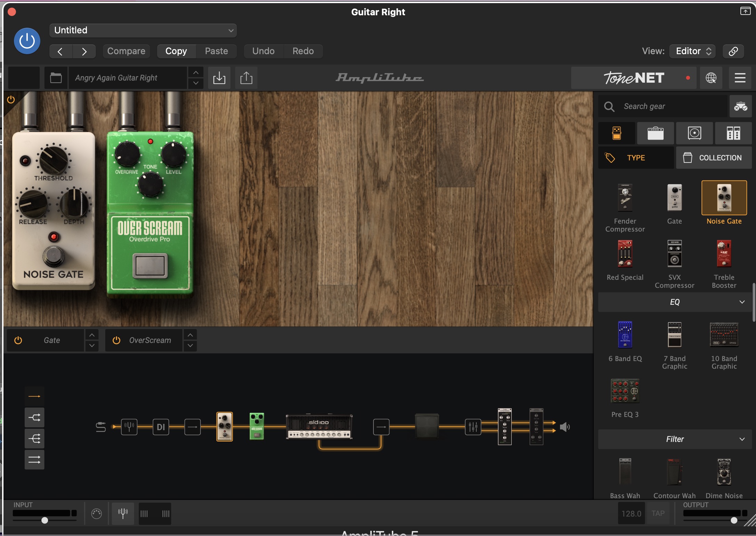Open the ToneNET panel
Screen dimensions: 756x536
click(634, 78)
